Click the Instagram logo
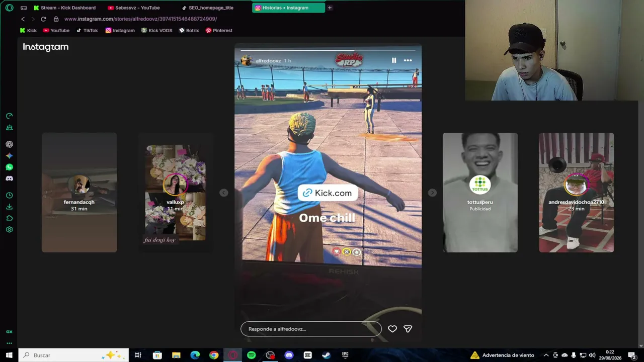Viewport: 644px width, 362px height. pyautogui.click(x=45, y=47)
